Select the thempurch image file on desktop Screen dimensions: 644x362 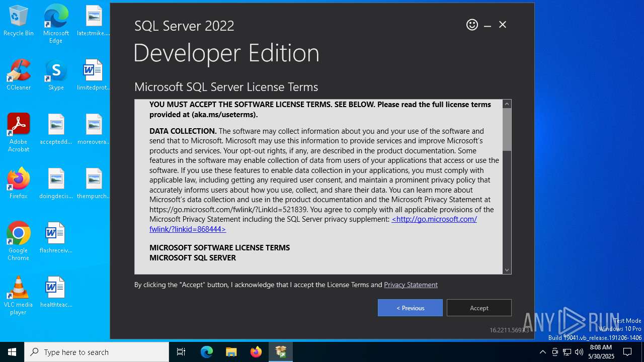(94, 184)
